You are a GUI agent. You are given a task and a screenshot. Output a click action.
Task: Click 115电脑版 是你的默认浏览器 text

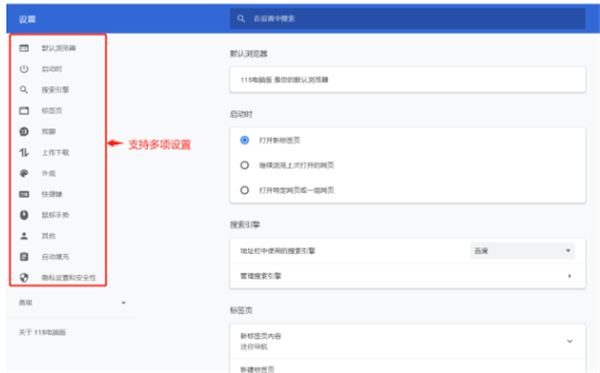coord(284,80)
